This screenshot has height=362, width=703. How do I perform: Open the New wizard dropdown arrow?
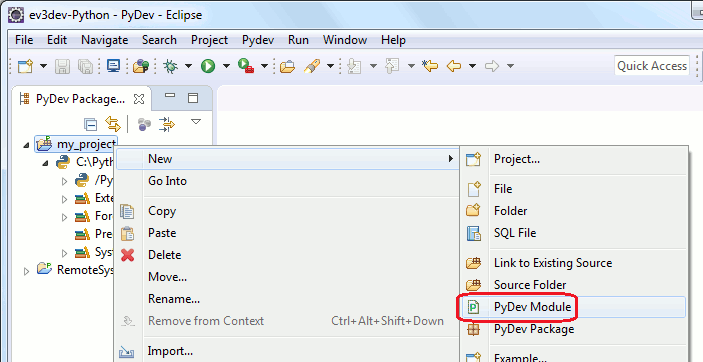pos(43,66)
